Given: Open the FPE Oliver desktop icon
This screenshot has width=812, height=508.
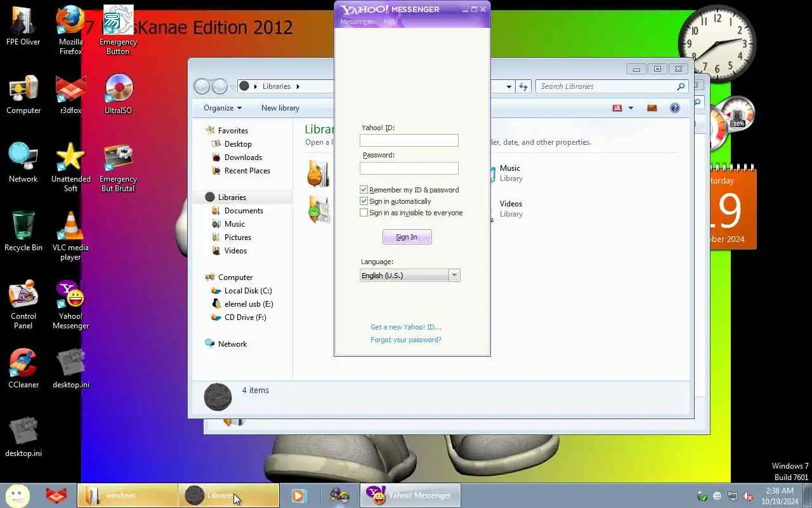Looking at the screenshot, I should (x=23, y=27).
